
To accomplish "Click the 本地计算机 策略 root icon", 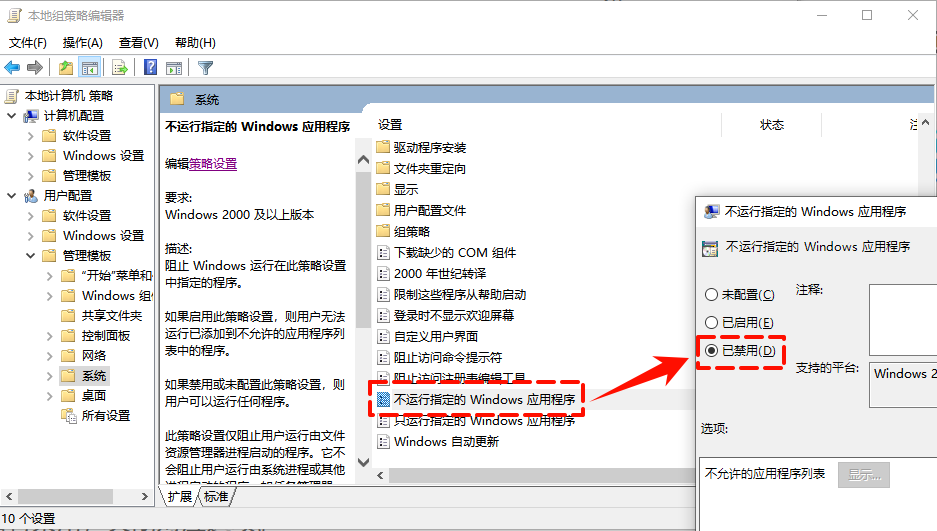I will click(12, 96).
